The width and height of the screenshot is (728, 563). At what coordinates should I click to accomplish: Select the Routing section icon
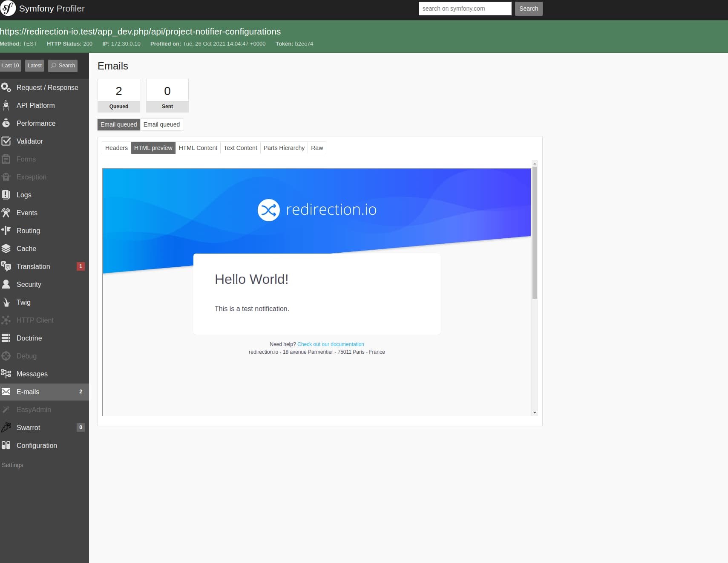(x=6, y=231)
